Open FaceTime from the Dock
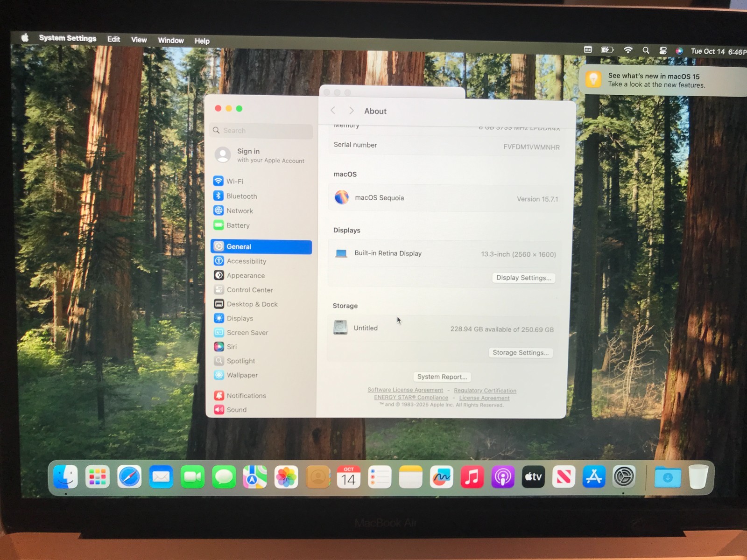 click(x=192, y=477)
